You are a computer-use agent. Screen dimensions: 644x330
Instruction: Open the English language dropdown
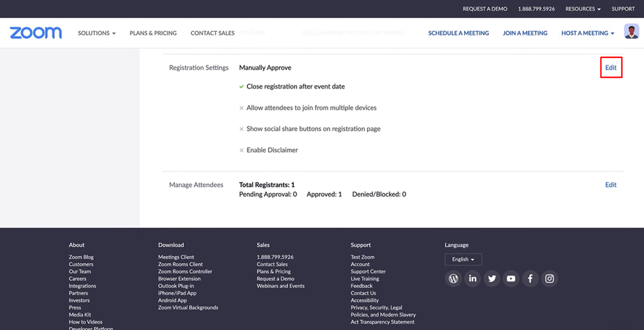click(x=463, y=259)
